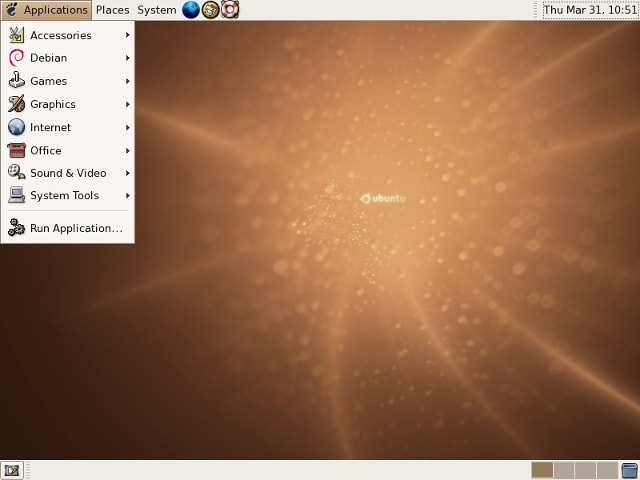Open the Accessories menu entry
Image resolution: width=640 pixels, height=480 pixels.
(68, 35)
